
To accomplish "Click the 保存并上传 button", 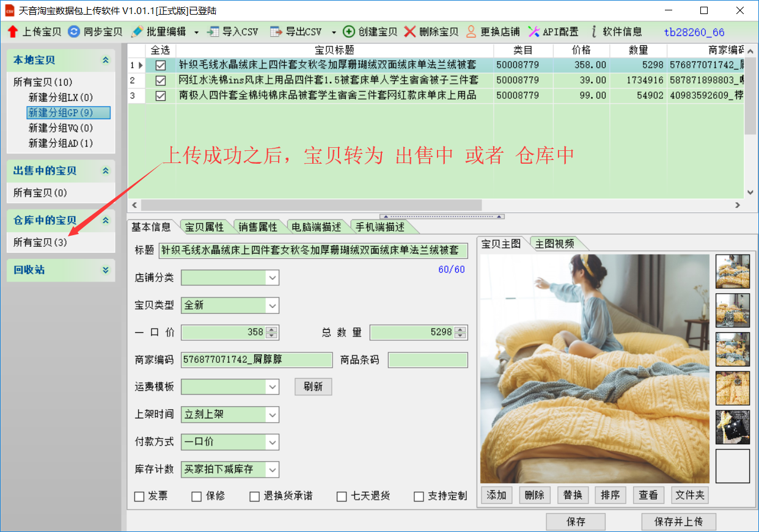I will (678, 522).
